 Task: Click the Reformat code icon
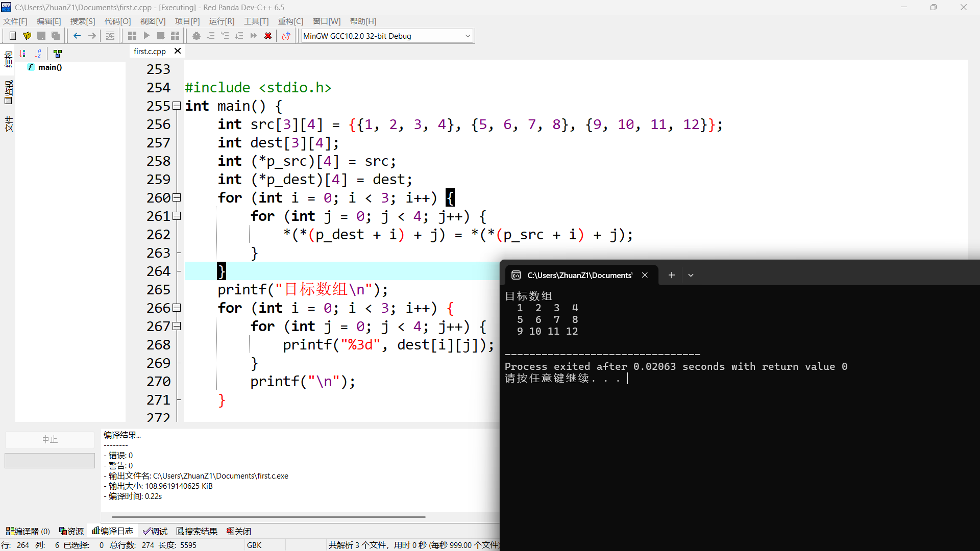click(110, 36)
